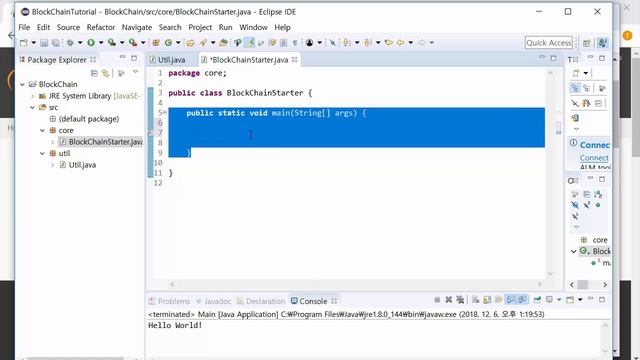Click the Open Type folder icon
Viewport: 640px width, 360px height.
click(x=190, y=42)
